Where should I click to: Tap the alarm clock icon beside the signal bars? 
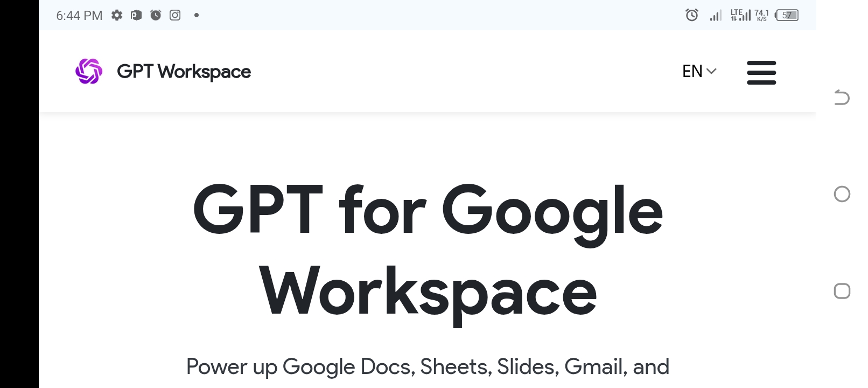tap(692, 15)
